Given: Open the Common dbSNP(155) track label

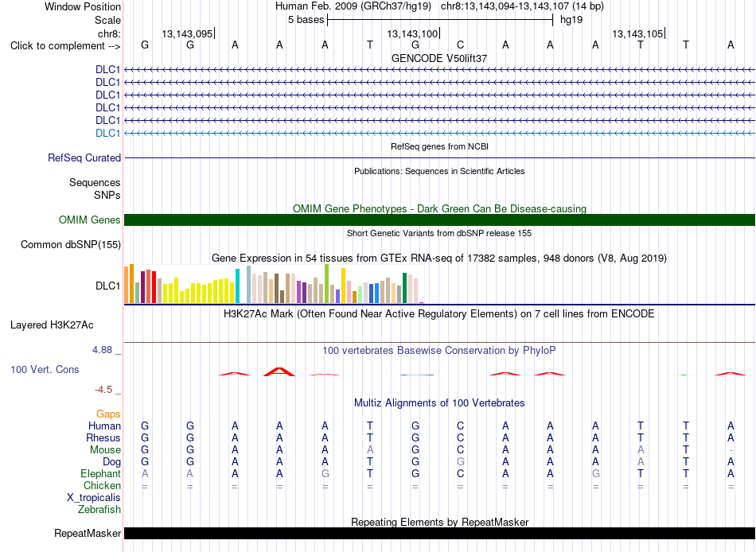Looking at the screenshot, I should [71, 244].
